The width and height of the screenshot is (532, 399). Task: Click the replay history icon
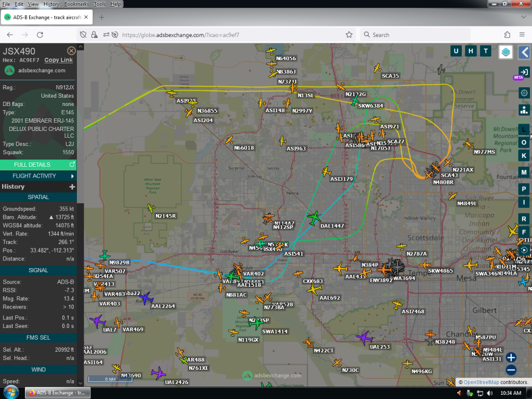click(524, 250)
